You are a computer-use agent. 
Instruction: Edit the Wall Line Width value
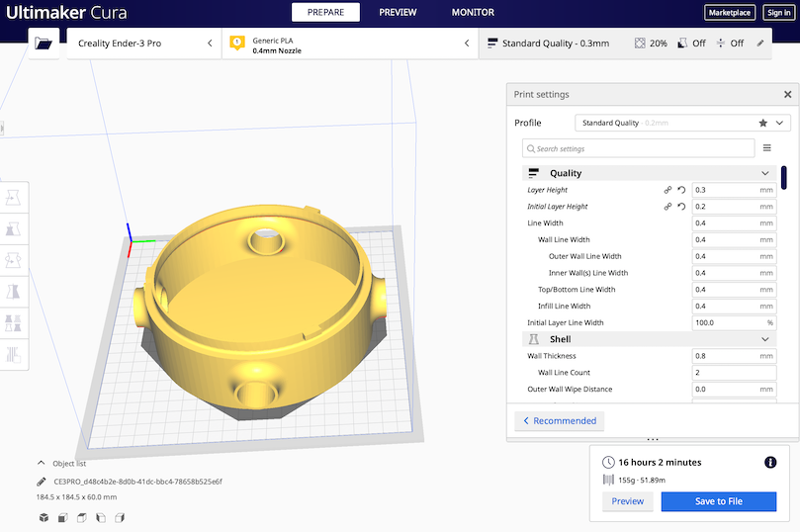(x=734, y=239)
